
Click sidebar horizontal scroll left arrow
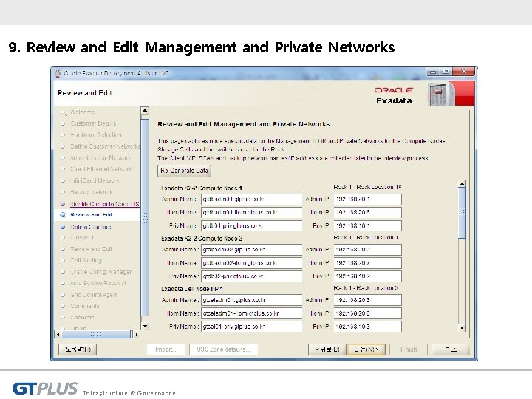point(58,334)
